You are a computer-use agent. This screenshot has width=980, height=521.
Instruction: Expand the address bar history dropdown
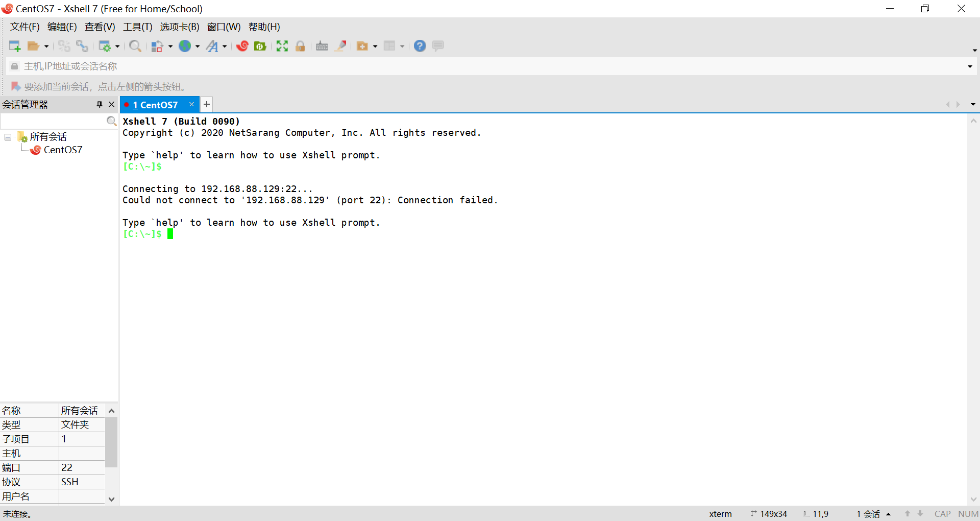pyautogui.click(x=970, y=66)
